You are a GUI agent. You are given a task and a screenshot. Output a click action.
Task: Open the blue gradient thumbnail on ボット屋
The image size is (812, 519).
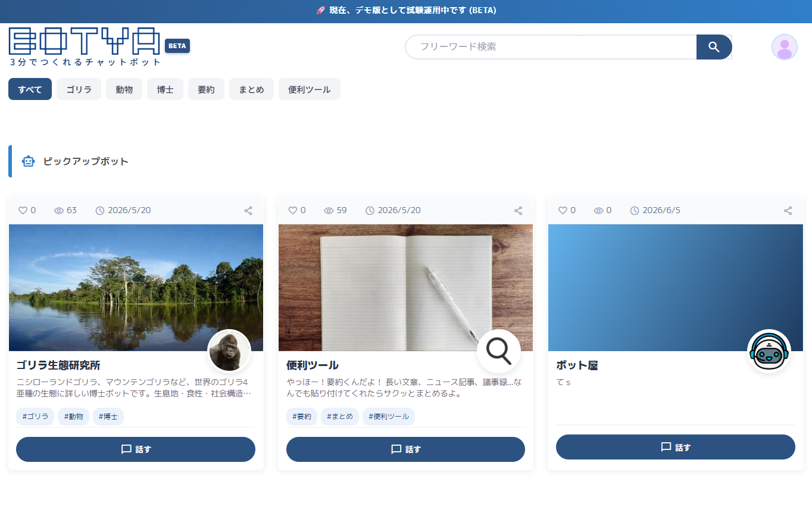click(x=676, y=287)
